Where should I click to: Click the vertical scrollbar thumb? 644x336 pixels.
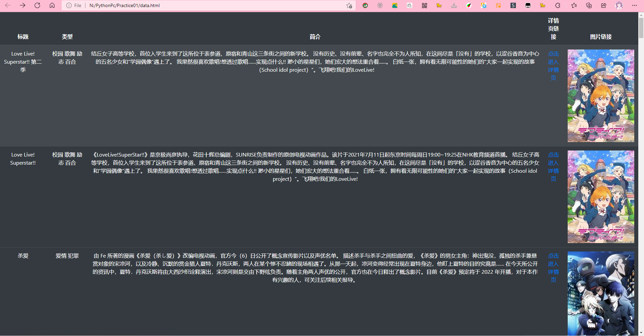point(641,28)
